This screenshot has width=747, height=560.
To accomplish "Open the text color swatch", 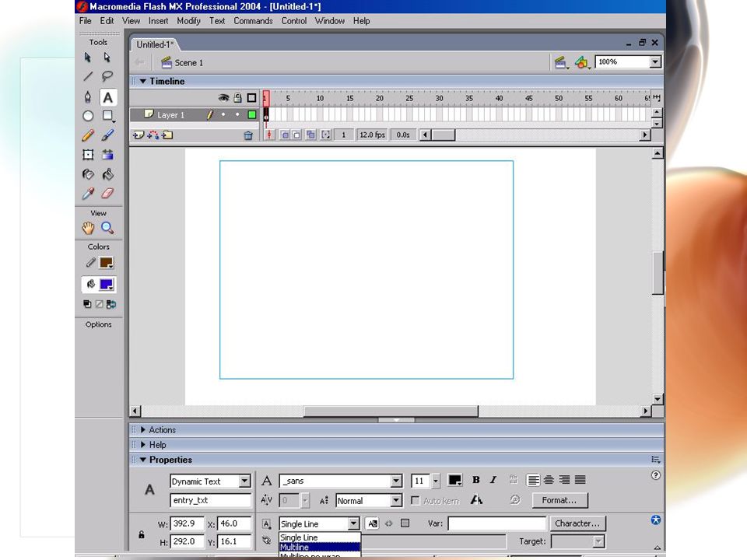I will tap(455, 481).
